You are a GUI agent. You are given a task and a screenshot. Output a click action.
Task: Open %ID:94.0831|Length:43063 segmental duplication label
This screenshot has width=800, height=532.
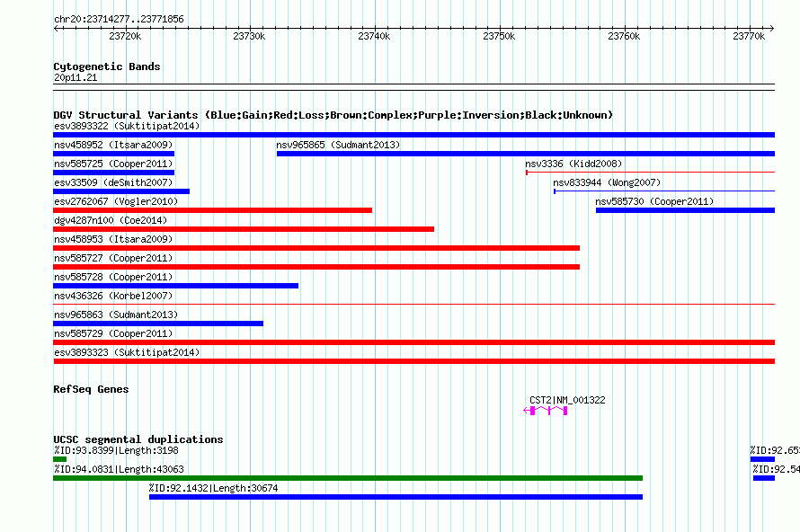119,469
